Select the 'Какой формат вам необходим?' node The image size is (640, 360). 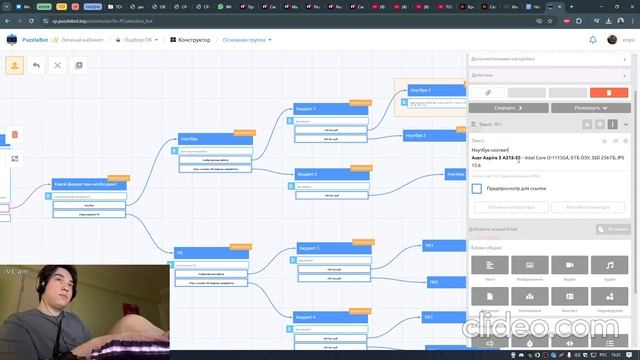click(89, 184)
